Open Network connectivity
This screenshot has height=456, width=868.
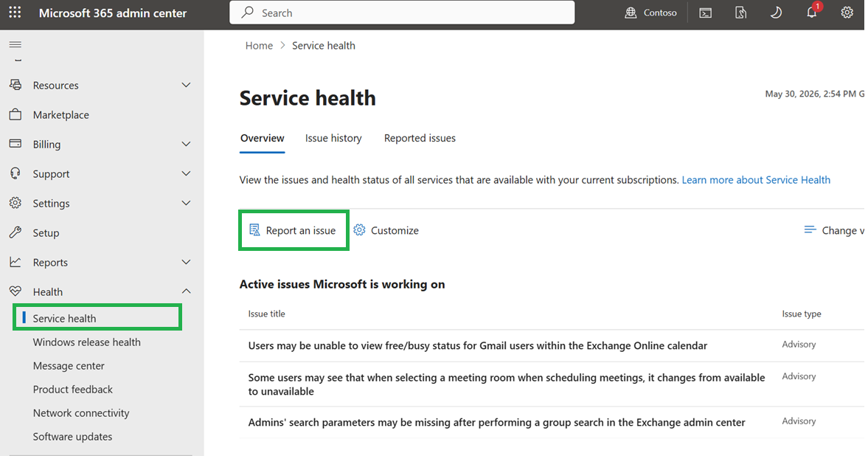[x=81, y=412]
